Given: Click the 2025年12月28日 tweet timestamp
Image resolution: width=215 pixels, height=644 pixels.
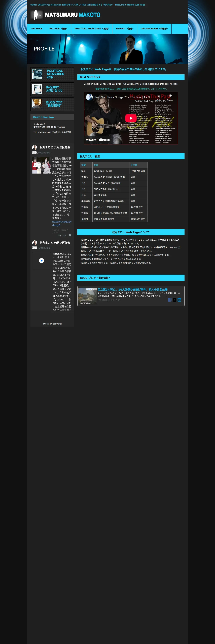Looking at the screenshot, I should (x=60, y=231).
